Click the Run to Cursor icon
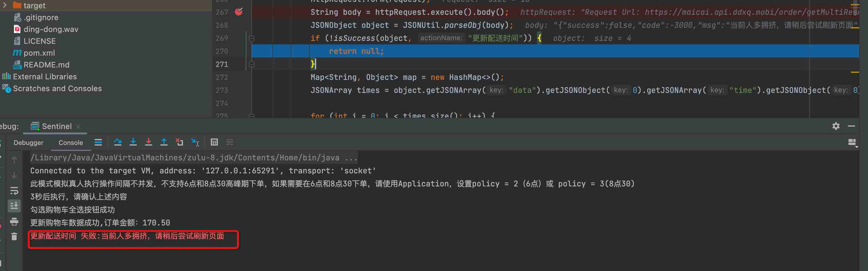 coord(195,142)
